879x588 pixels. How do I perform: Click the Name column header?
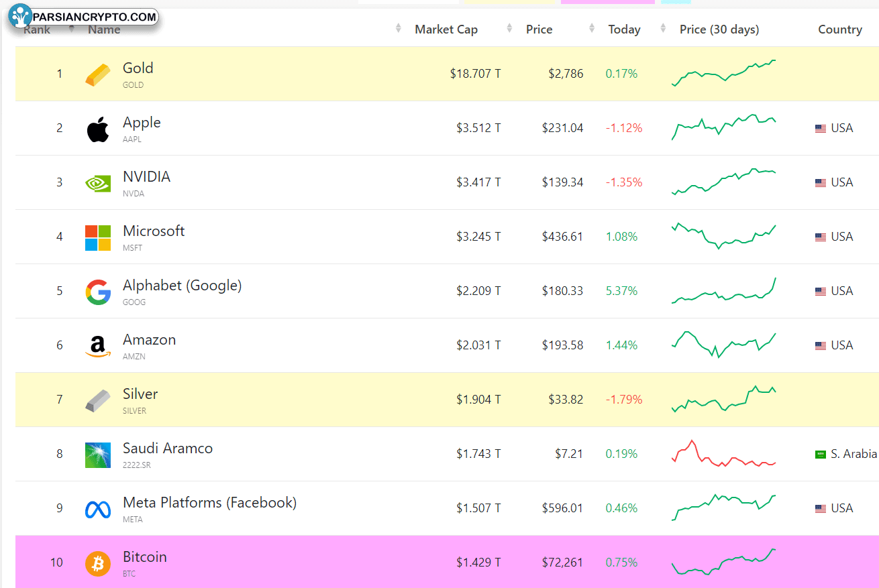[104, 30]
